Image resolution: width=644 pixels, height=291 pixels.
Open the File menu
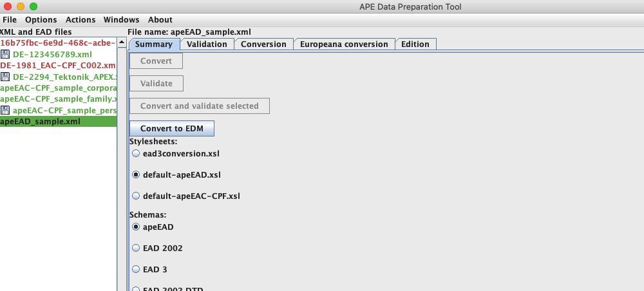click(10, 20)
